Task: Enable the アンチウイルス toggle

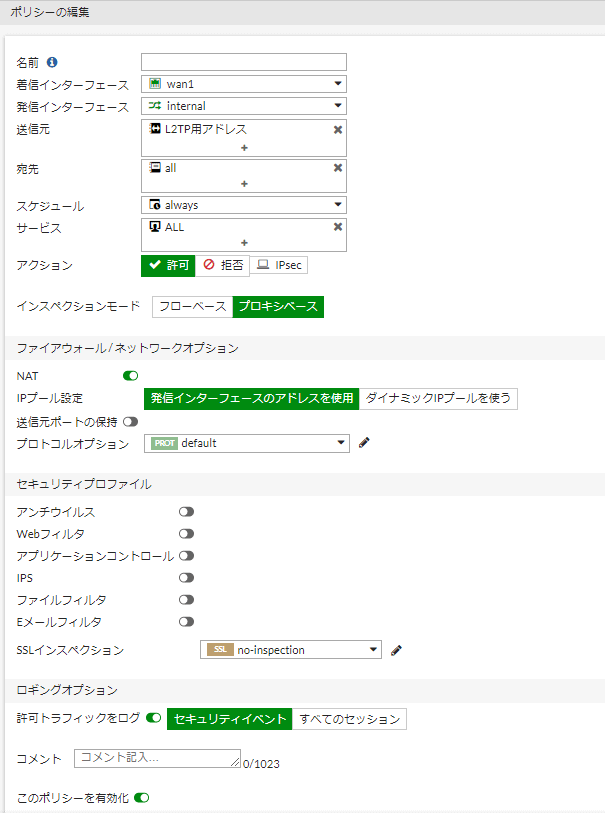Action: [186, 512]
